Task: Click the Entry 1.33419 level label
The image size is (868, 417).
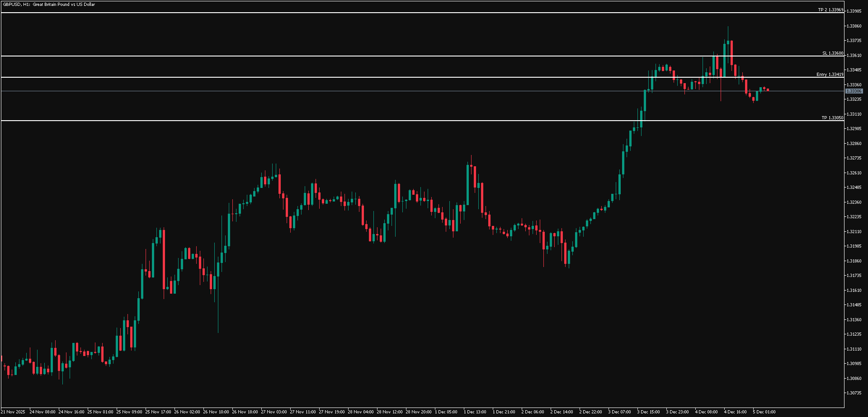Action: click(830, 75)
